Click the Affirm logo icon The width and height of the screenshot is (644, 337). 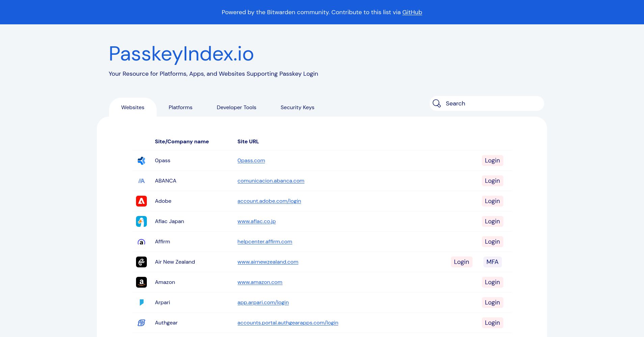pyautogui.click(x=141, y=242)
